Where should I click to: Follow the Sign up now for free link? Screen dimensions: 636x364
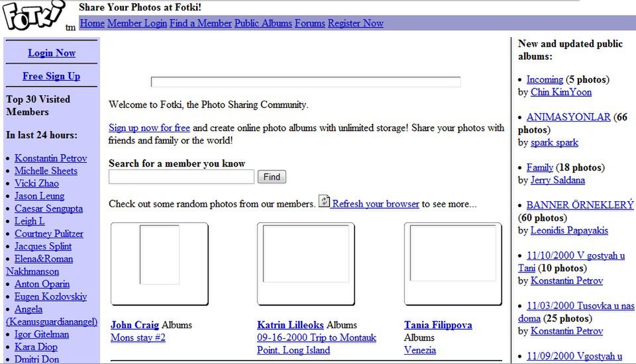click(149, 128)
